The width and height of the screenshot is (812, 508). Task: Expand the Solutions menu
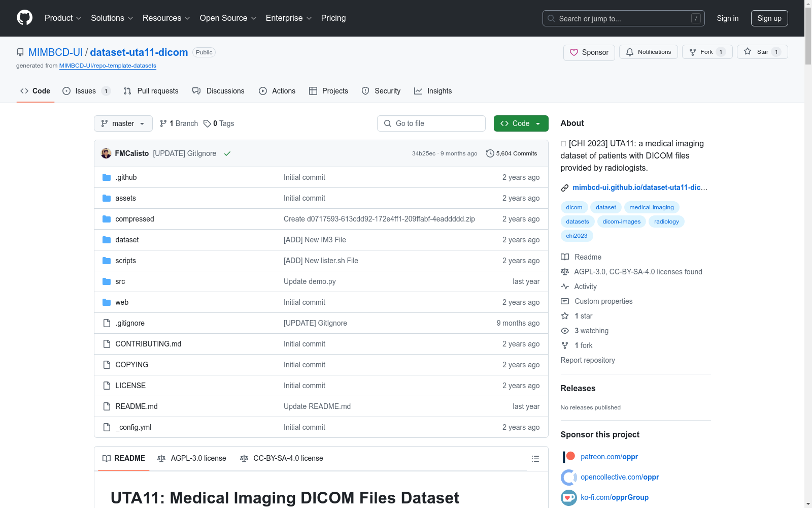(112, 18)
